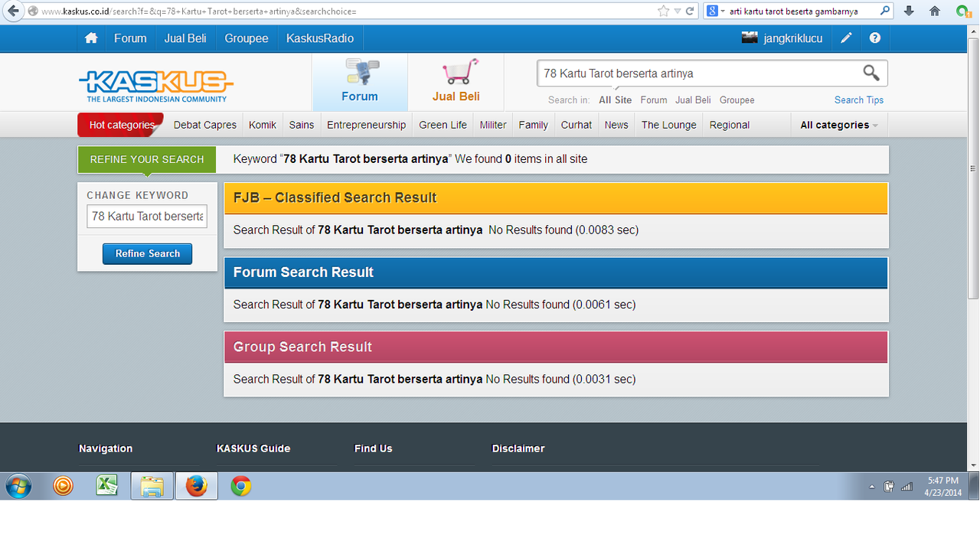Open the Family category

[x=534, y=125]
